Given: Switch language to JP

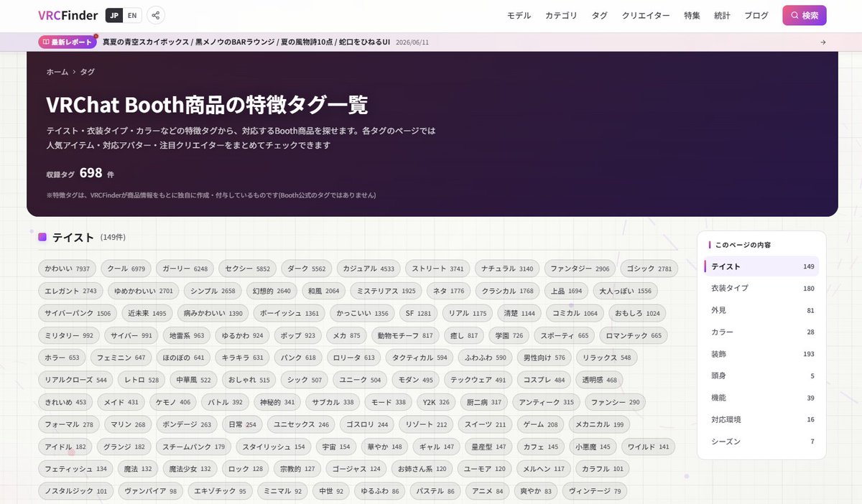Looking at the screenshot, I should click(114, 15).
